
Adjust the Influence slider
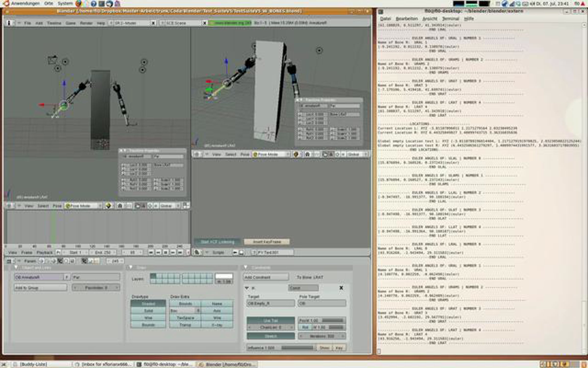point(281,348)
